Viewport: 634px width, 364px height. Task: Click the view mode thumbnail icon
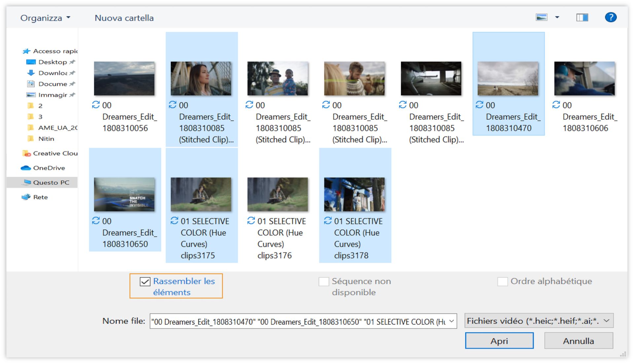(x=541, y=17)
